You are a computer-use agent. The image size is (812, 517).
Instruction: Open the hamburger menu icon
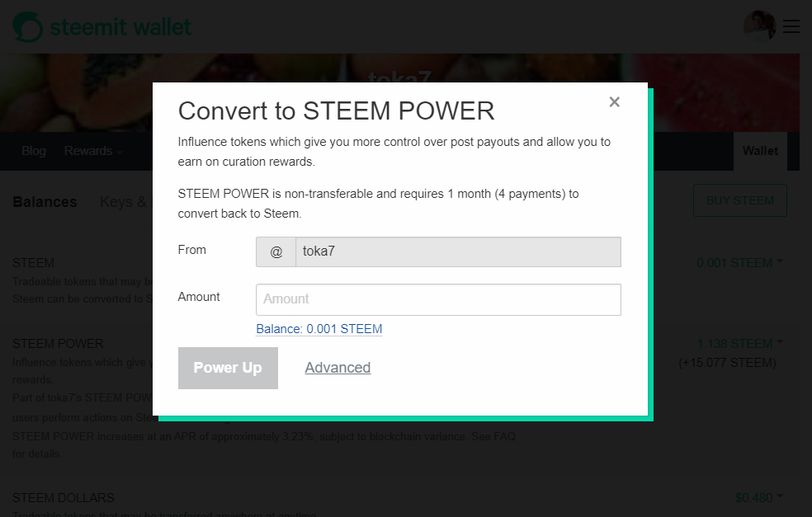tap(791, 26)
